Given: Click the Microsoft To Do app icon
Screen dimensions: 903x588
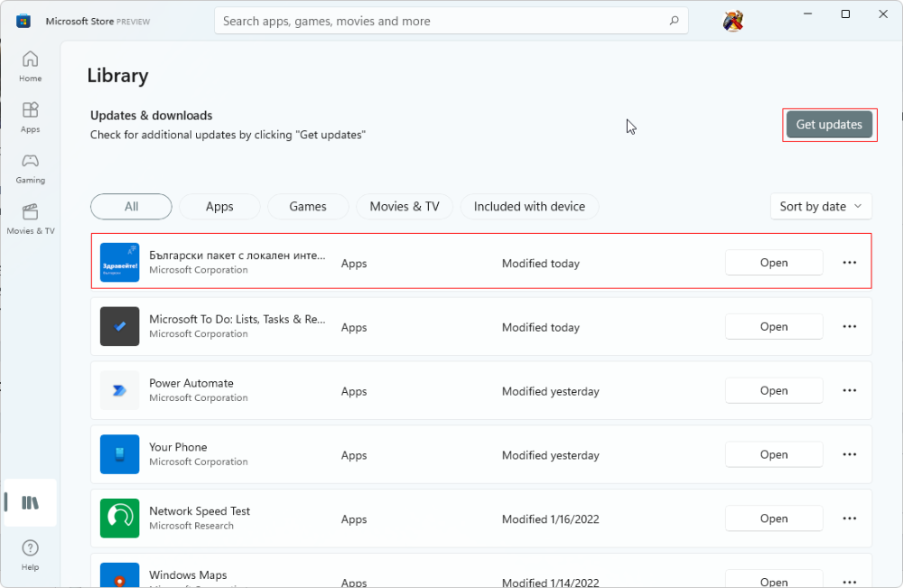Looking at the screenshot, I should pos(120,326).
